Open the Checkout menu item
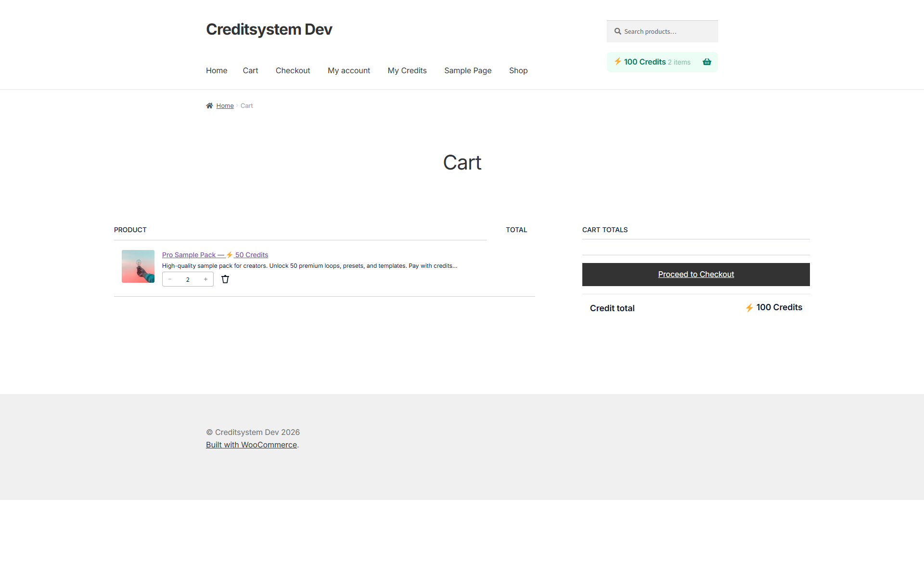924x578 pixels. (x=293, y=70)
